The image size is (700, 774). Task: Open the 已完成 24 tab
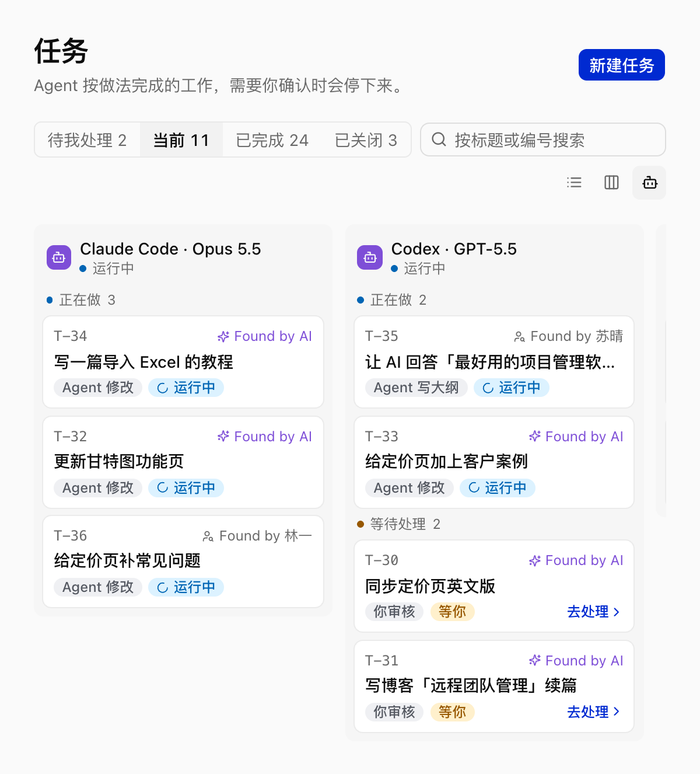[272, 140]
